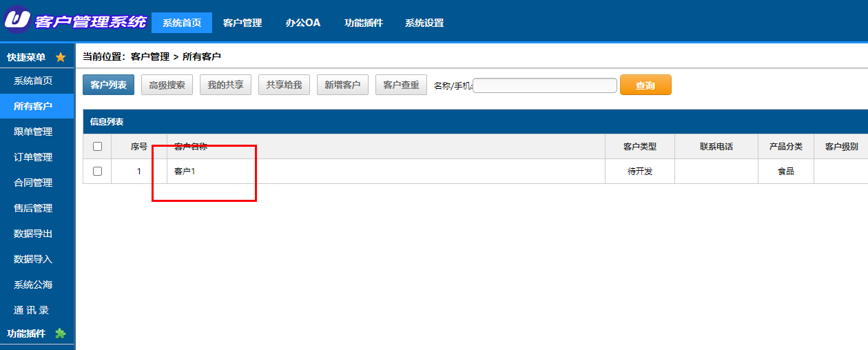Screen dimensions: 868x350
Task: Click the 信息列表 panel title
Action: coord(107,122)
